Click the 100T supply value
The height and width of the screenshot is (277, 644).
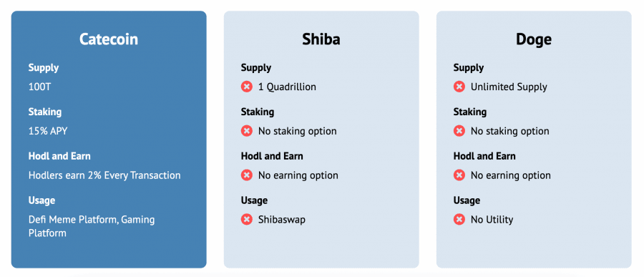point(40,87)
